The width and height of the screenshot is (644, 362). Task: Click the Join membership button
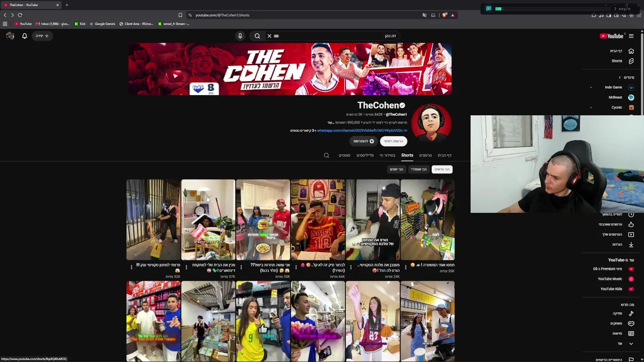(364, 141)
